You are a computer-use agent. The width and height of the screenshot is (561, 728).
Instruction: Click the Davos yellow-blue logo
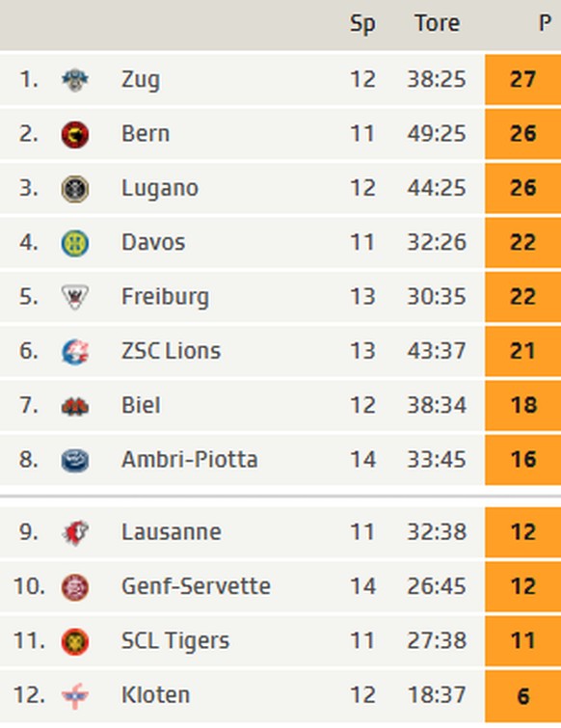click(75, 243)
